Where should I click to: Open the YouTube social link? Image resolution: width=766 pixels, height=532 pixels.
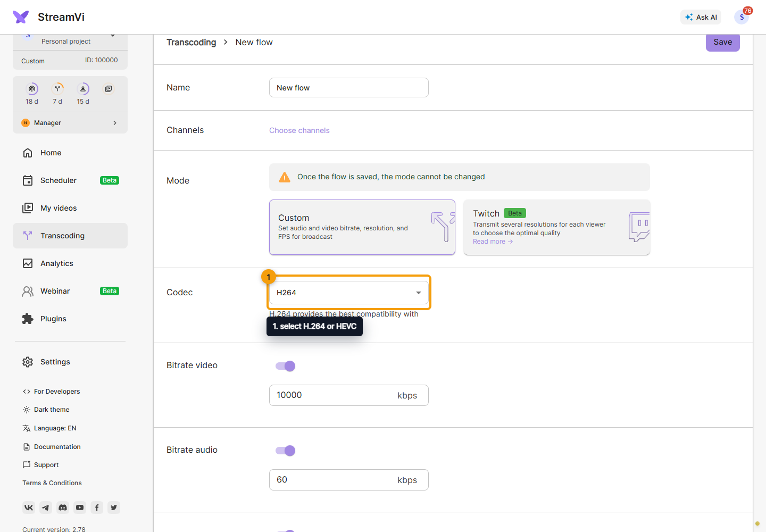(80, 508)
